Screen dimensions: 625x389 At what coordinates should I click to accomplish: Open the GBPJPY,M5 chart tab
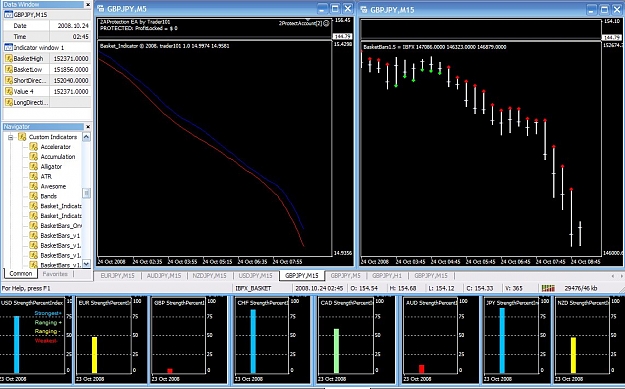[346, 275]
